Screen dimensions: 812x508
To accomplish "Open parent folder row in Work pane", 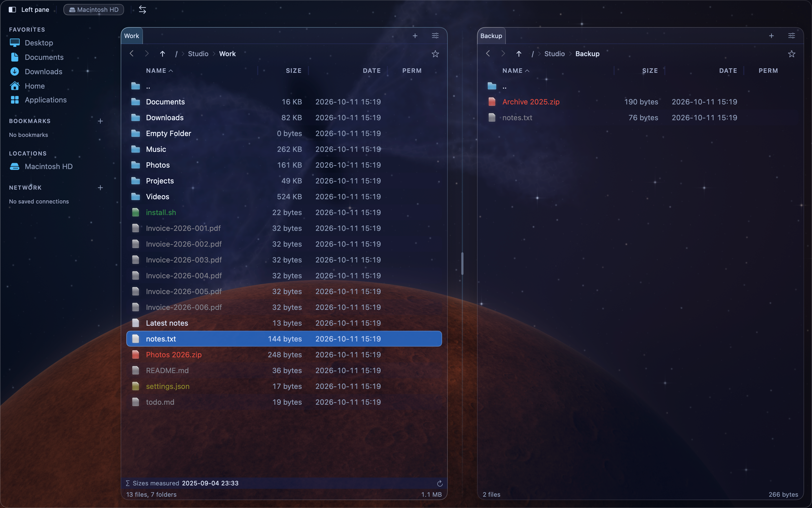I will (x=284, y=86).
